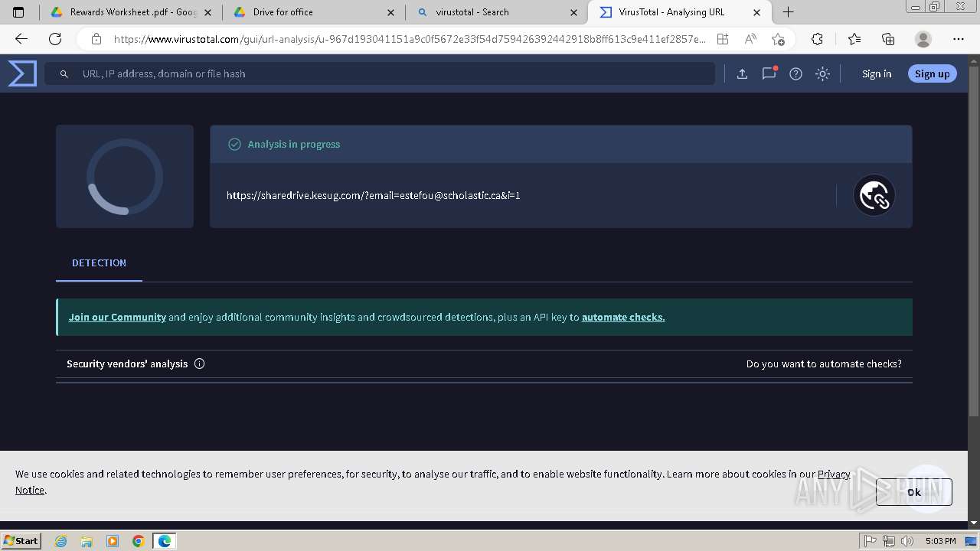Open the media player taskbar icon
The width and height of the screenshot is (980, 551).
[x=113, y=541]
